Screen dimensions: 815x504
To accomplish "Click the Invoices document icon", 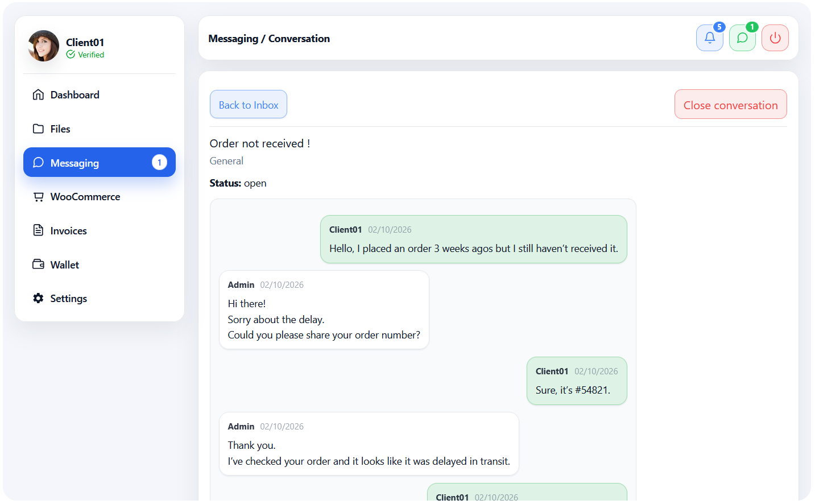I will (38, 230).
